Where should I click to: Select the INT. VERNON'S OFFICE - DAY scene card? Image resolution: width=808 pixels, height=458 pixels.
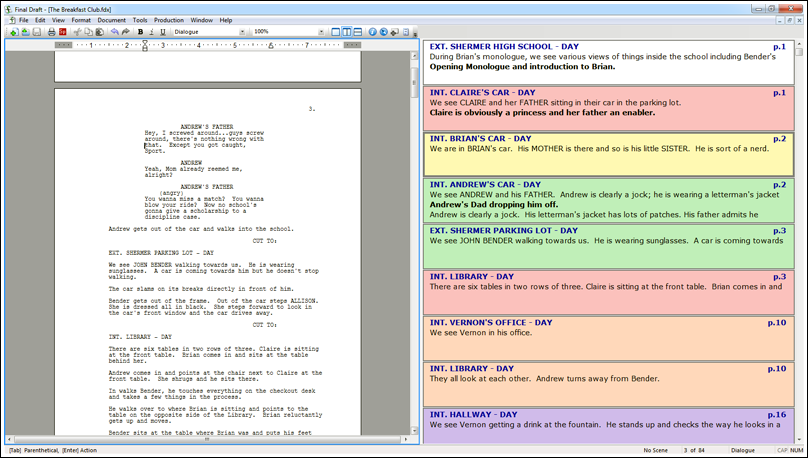point(609,338)
